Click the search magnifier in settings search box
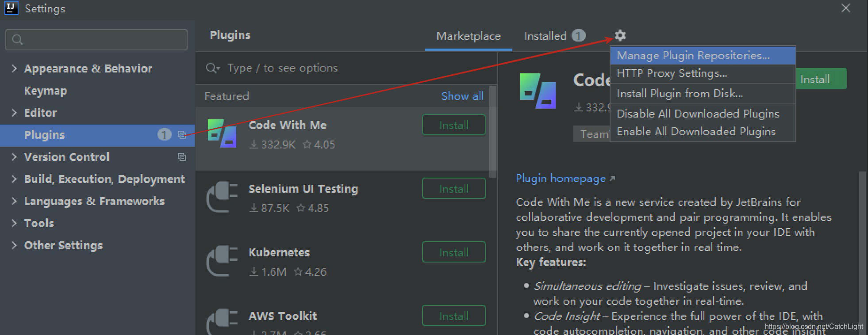Image resolution: width=868 pixels, height=335 pixels. 18,40
